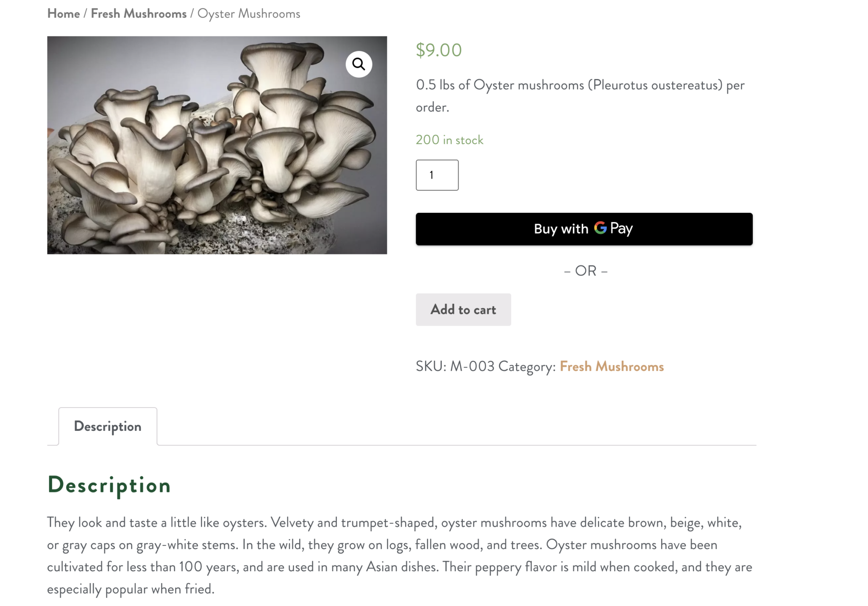Click the Buy with text in black button

point(561,229)
